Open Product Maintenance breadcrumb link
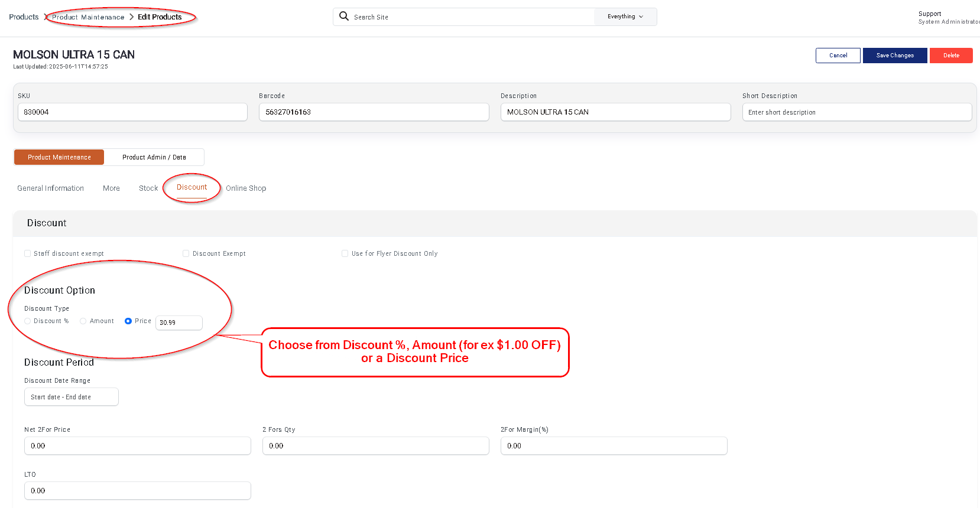 point(88,17)
